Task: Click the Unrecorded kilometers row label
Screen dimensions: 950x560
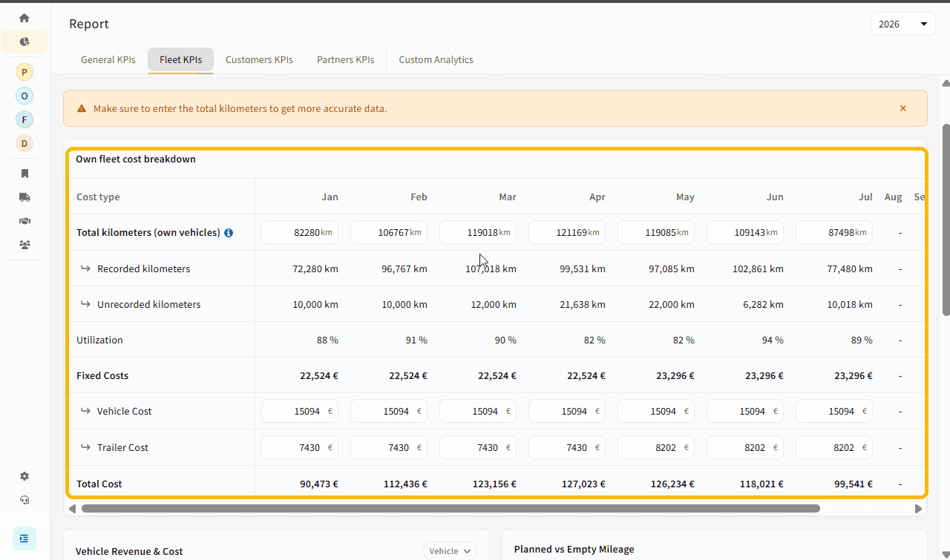Action: pyautogui.click(x=148, y=304)
